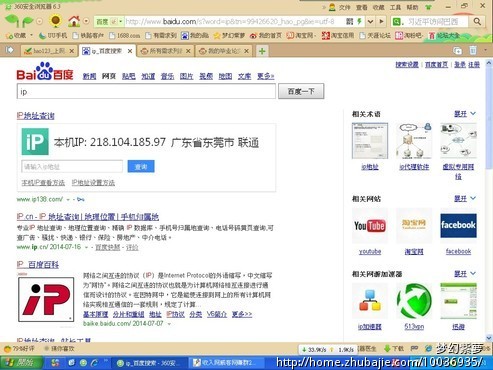Go forward with the green forward leaf arrow
This screenshot has height=370, width=493.
pyautogui.click(x=28, y=22)
